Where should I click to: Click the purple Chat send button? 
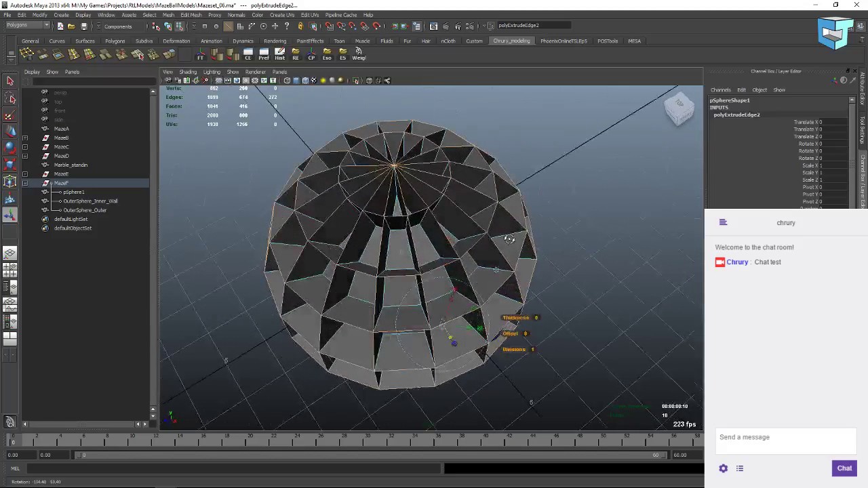click(x=844, y=468)
